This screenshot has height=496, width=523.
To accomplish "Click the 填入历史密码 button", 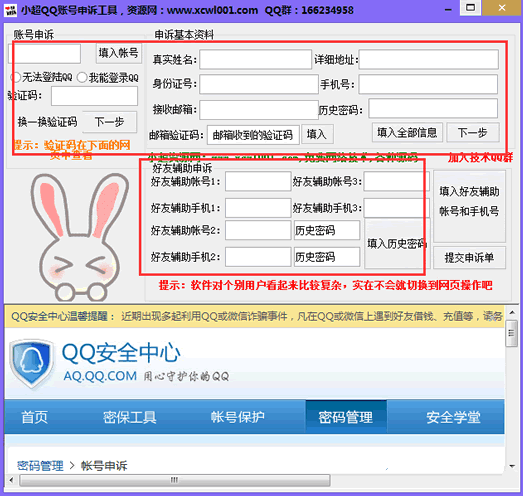I will [x=397, y=243].
